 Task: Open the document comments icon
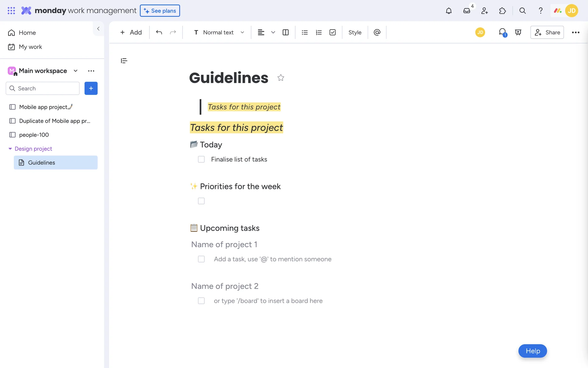pyautogui.click(x=502, y=32)
